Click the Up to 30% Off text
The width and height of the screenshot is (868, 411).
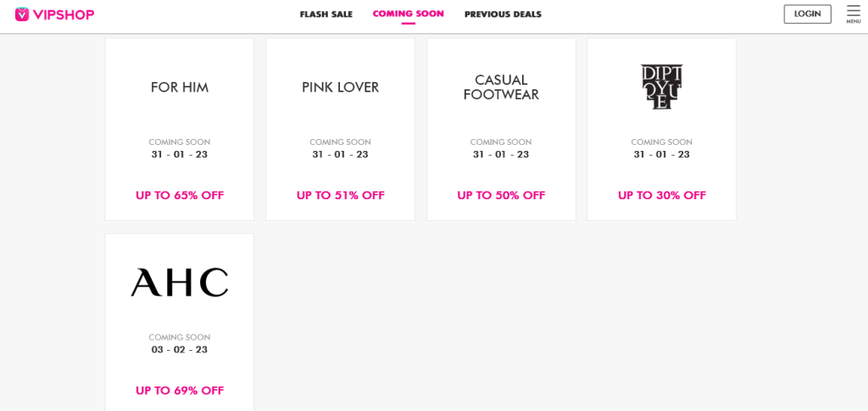coord(661,195)
